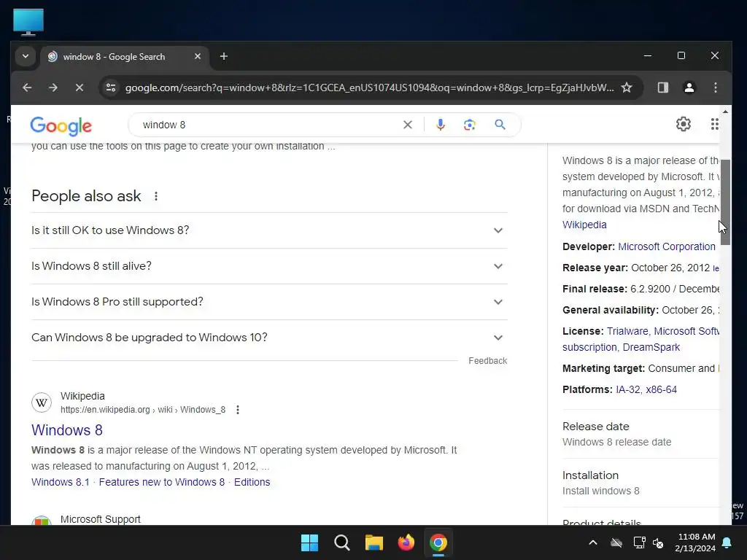Screen dimensions: 747x560
Task: Open Chrome three-dot menu
Action: tap(715, 87)
